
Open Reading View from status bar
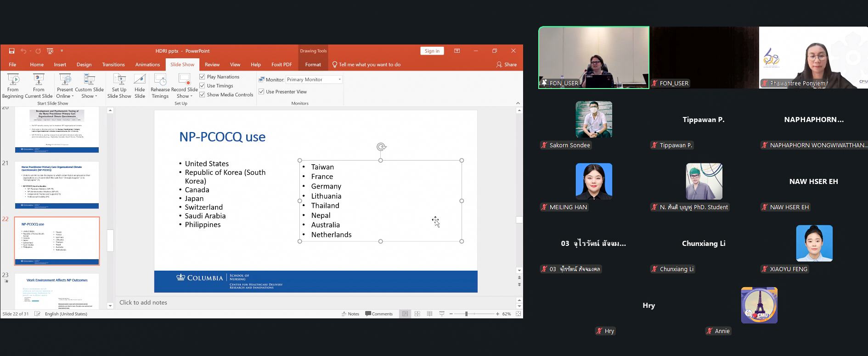coord(429,314)
